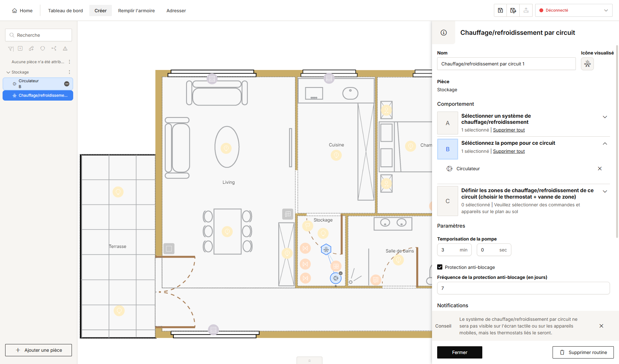
Task: Click Supprimer tout under step A
Action: pyautogui.click(x=509, y=130)
